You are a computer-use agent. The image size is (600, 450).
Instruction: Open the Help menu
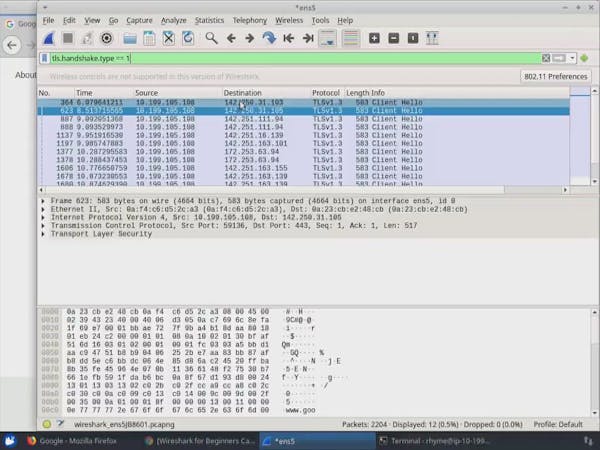pos(345,20)
